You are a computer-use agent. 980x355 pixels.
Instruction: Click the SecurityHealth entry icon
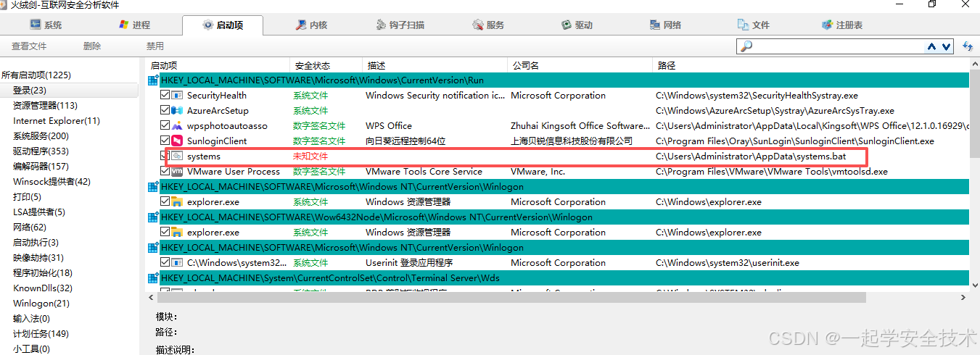(x=176, y=96)
